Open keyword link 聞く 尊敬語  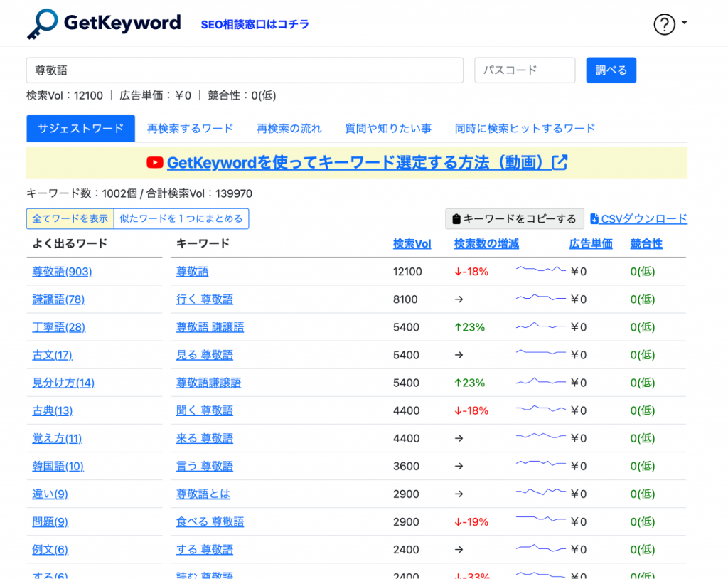click(204, 411)
